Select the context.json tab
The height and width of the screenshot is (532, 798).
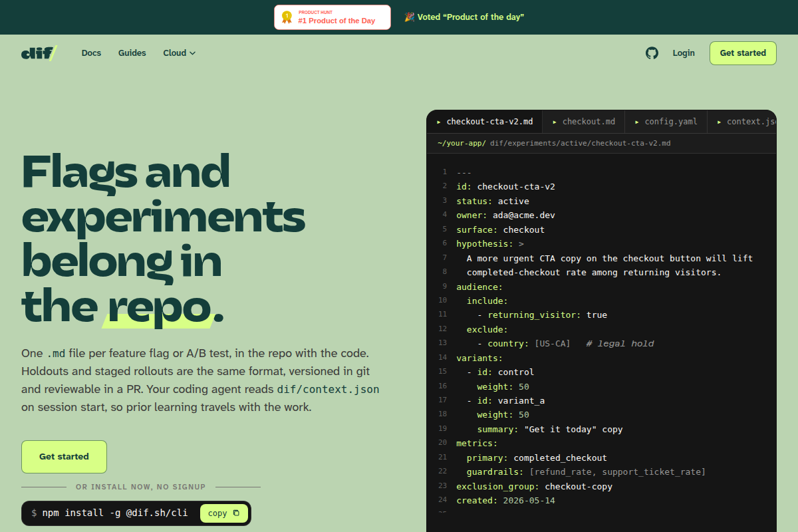coord(742,122)
